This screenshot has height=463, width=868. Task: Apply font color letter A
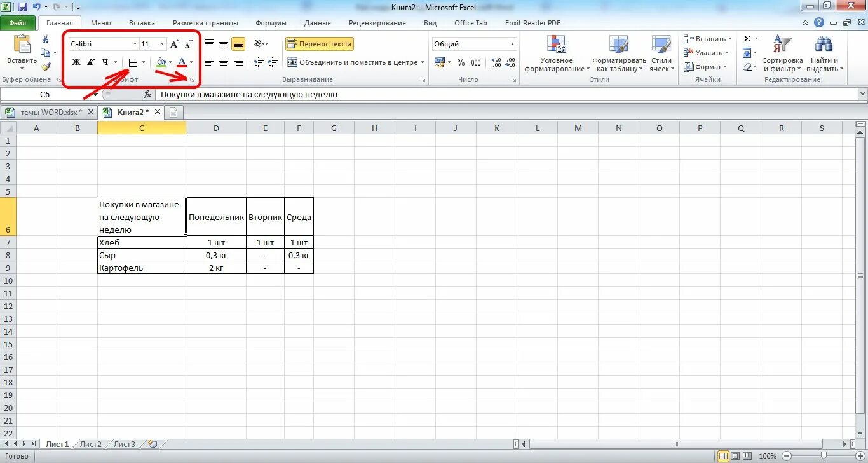(182, 62)
